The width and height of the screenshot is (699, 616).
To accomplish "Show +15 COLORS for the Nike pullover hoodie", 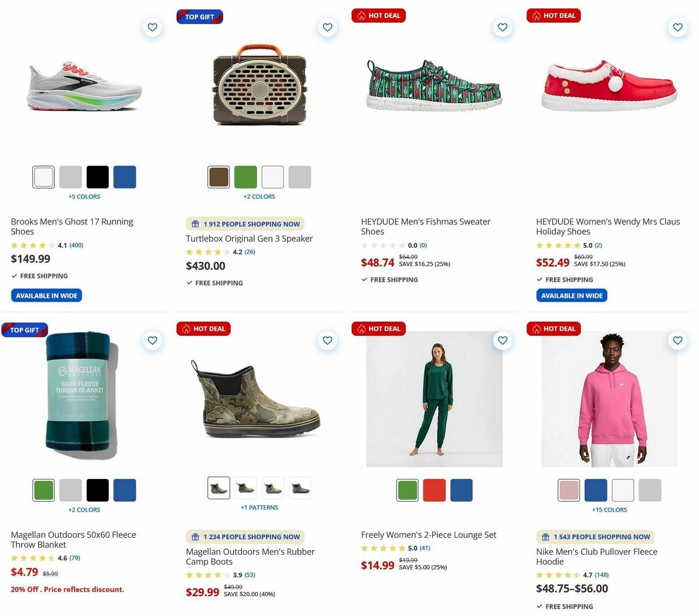I will coord(609,509).
